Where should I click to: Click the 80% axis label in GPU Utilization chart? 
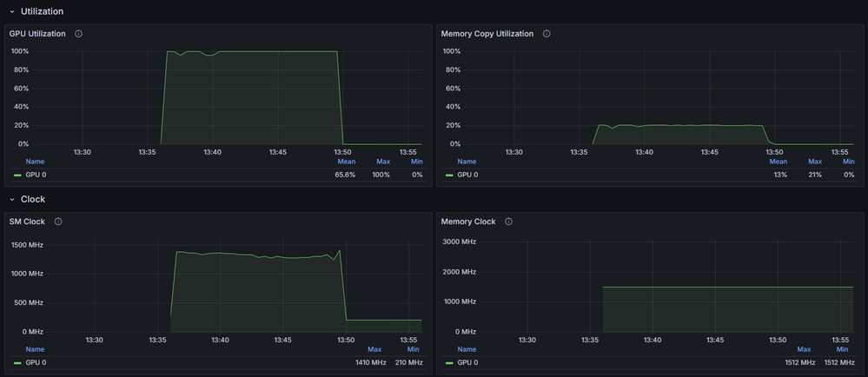coord(20,69)
